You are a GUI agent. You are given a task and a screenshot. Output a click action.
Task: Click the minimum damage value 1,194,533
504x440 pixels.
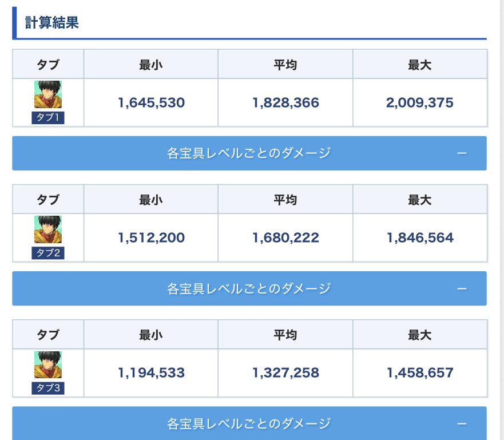click(x=151, y=373)
